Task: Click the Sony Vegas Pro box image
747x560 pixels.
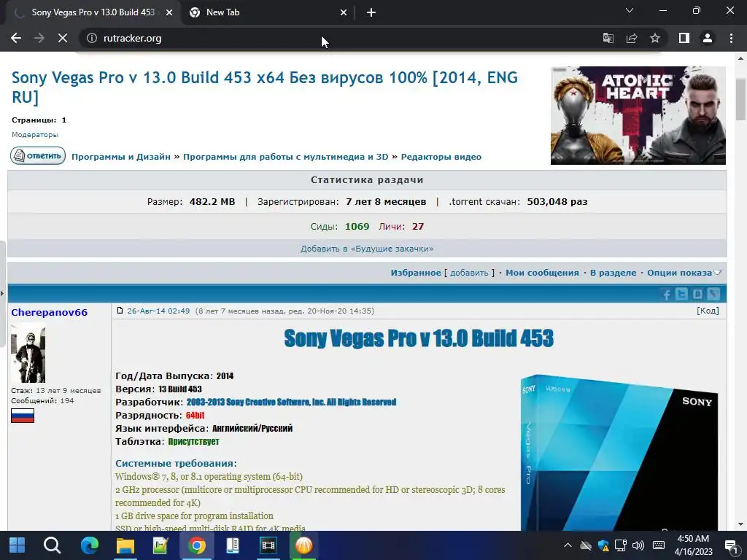Action: point(619,452)
